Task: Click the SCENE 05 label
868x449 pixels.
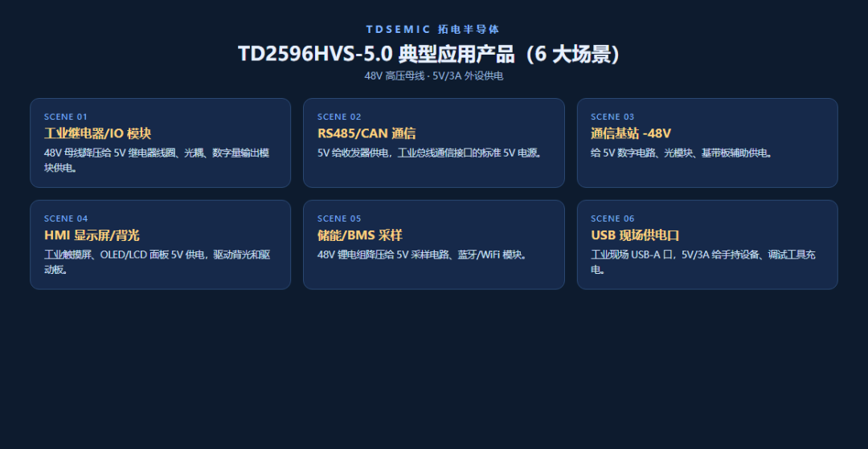Action: (339, 218)
